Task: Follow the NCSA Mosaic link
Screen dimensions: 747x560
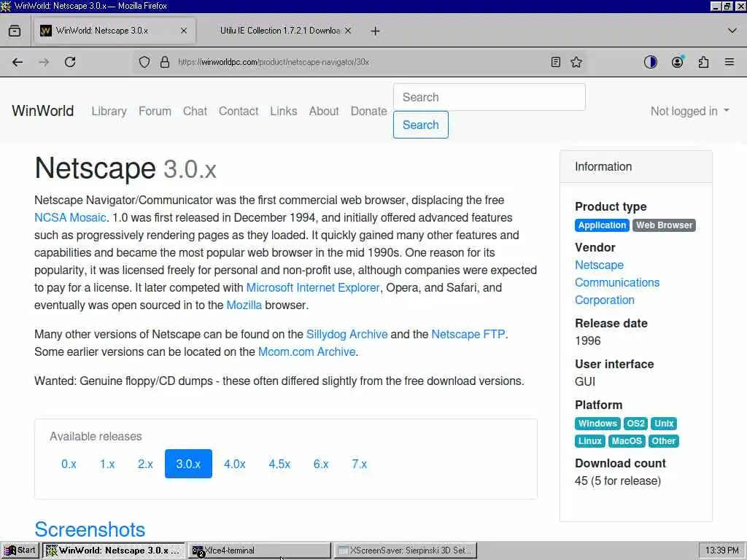Action: tap(70, 217)
